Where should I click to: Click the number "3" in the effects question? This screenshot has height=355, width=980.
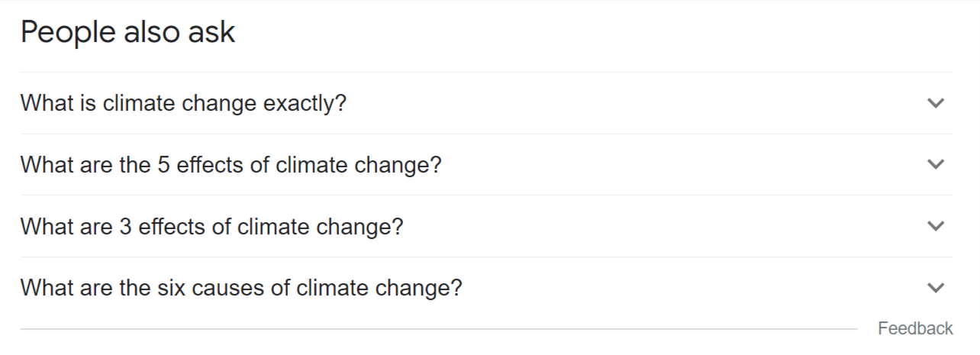click(x=124, y=227)
